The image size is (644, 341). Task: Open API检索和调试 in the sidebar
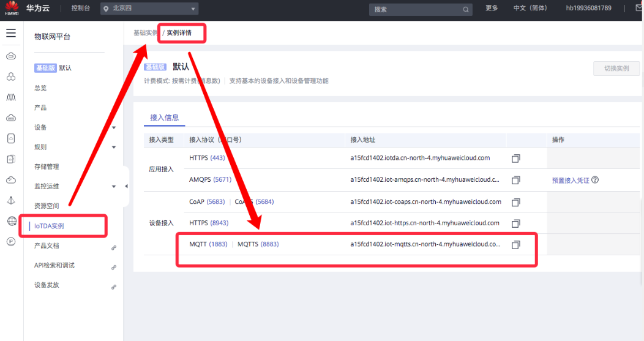tap(54, 266)
